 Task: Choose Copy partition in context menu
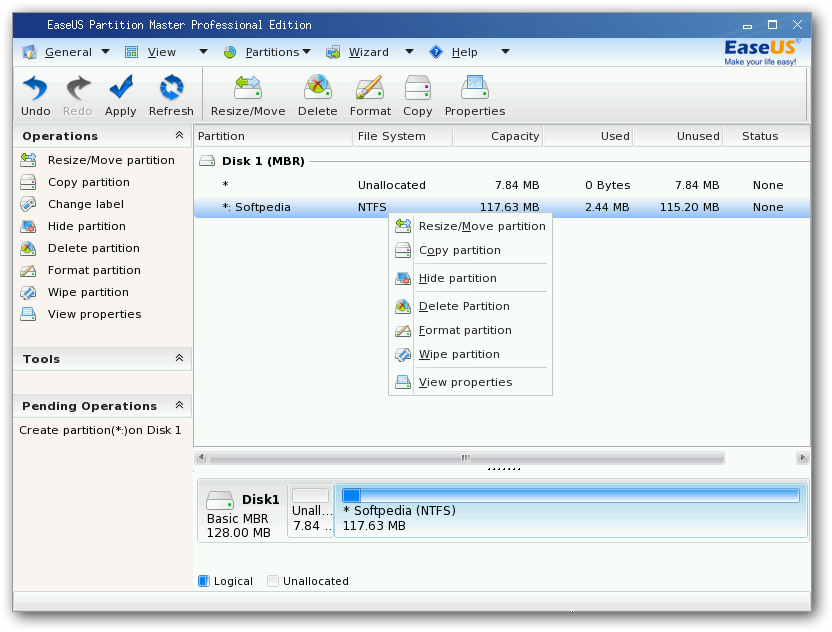point(471,250)
